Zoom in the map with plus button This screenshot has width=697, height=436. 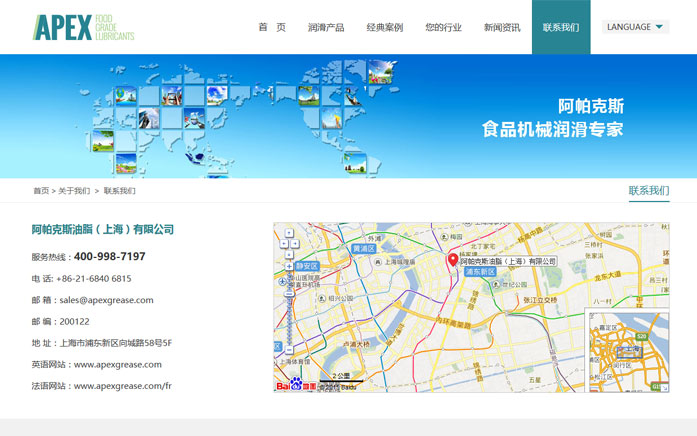point(289,266)
